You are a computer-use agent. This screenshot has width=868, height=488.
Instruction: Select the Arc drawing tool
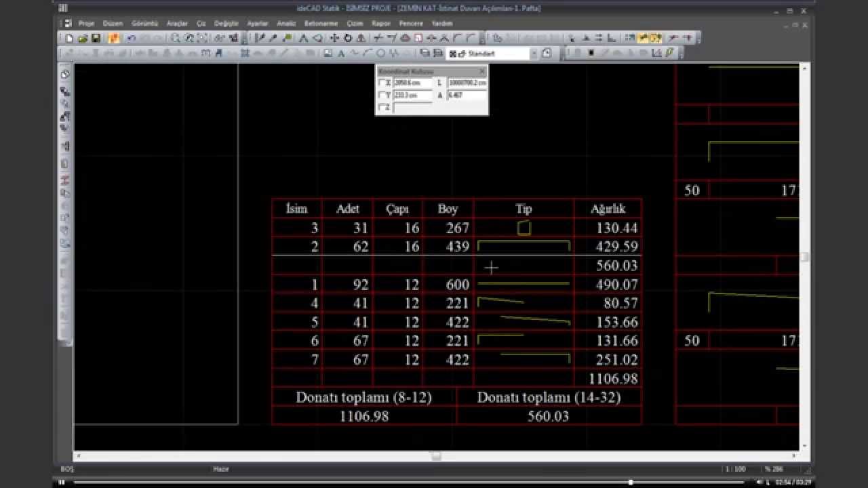pos(368,53)
